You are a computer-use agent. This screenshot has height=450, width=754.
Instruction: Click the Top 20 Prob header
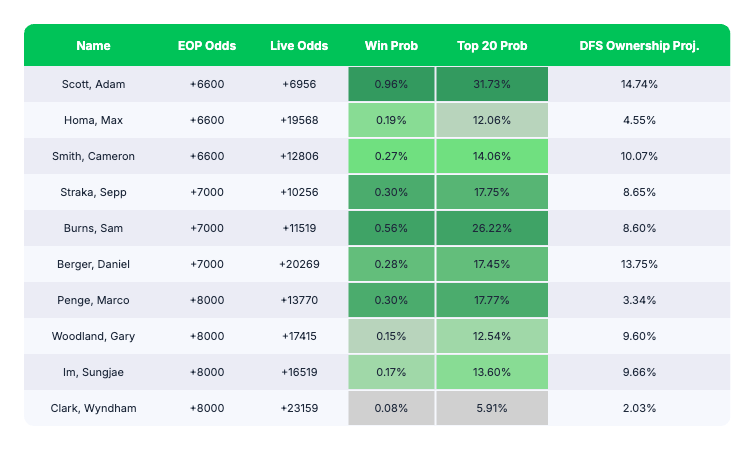point(491,46)
